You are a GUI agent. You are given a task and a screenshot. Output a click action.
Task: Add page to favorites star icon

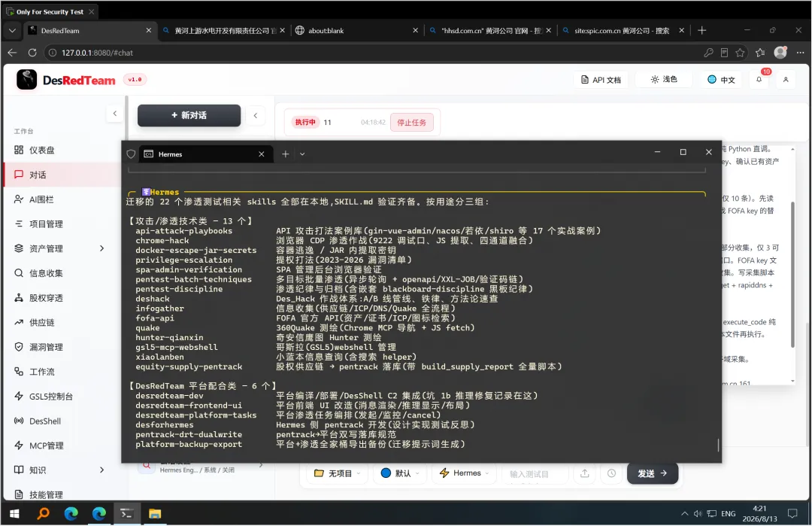click(740, 53)
